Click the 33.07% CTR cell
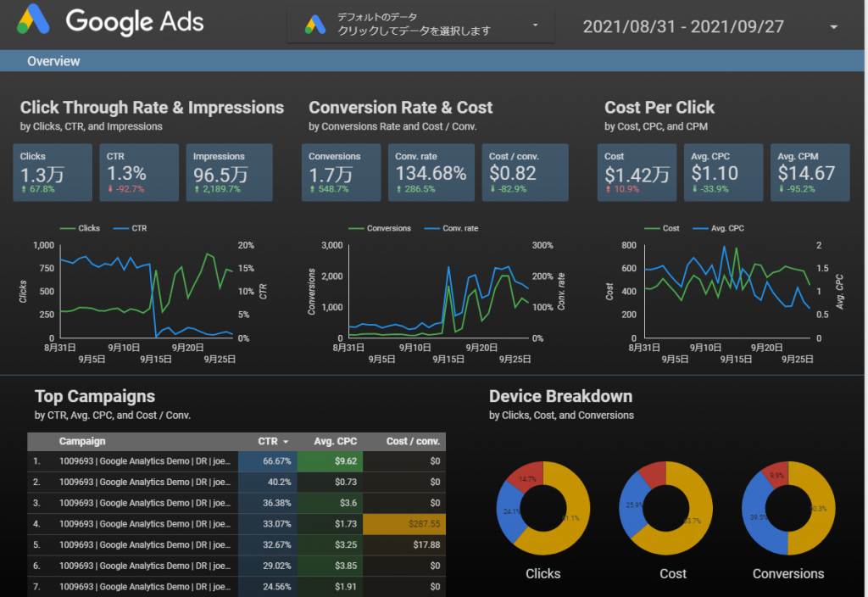 [x=268, y=524]
